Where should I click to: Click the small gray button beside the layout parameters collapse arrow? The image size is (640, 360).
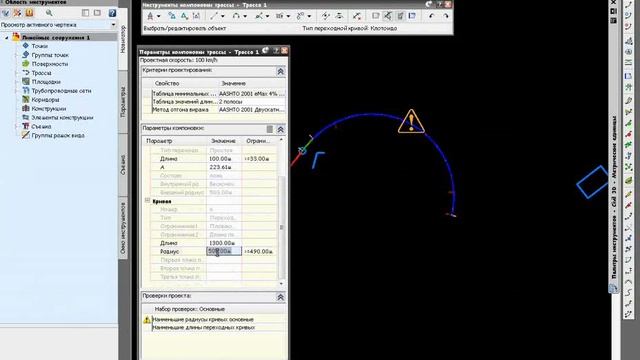[269, 129]
